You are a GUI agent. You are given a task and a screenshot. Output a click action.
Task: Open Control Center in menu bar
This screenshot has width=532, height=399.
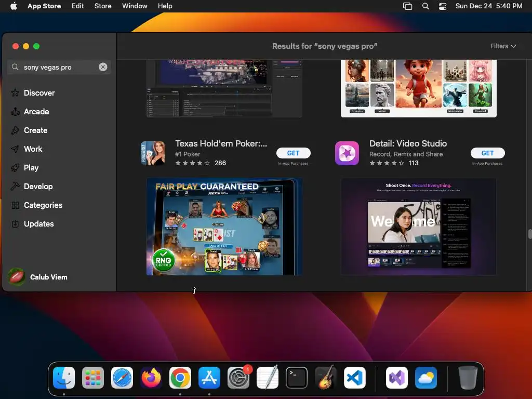click(x=443, y=6)
